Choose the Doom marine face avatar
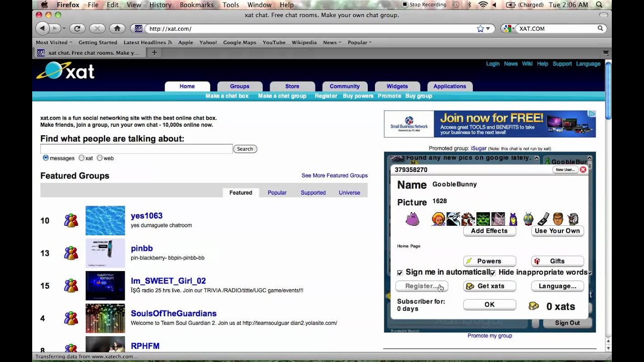This screenshot has height=362, width=644. click(558, 219)
